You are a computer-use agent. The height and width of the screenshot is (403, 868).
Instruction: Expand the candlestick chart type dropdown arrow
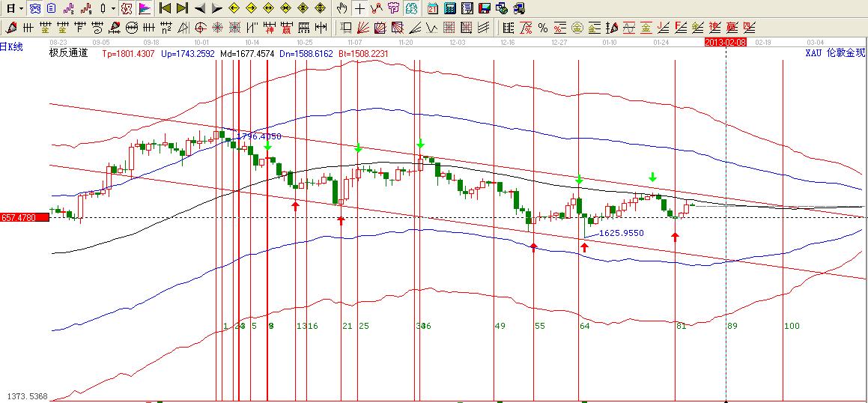113,8
